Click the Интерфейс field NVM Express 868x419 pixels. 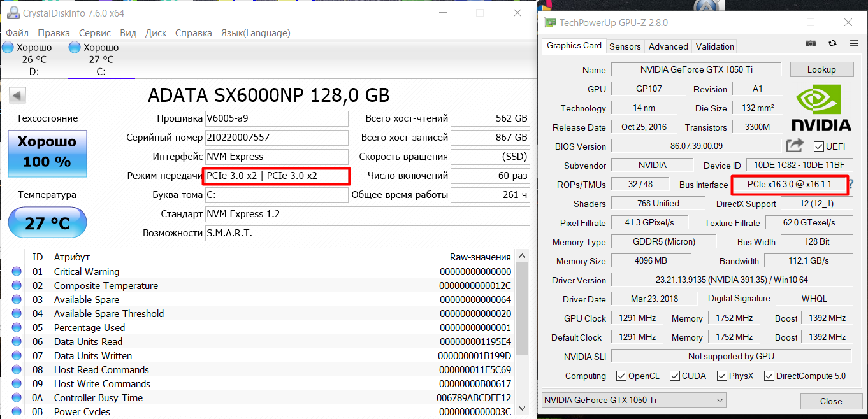point(277,157)
